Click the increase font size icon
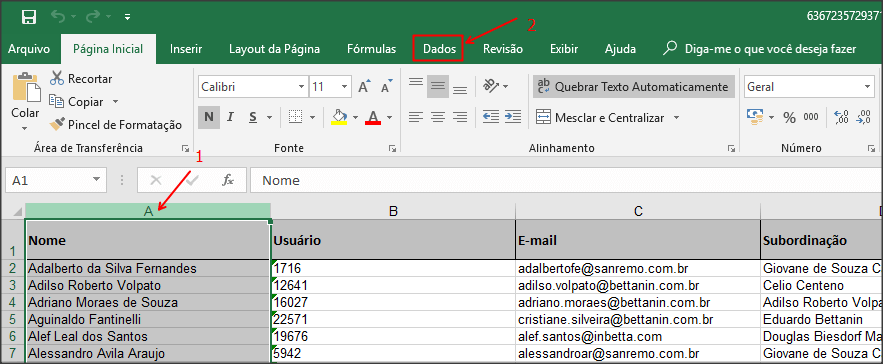Screen dimensions: 883x364 (364, 87)
